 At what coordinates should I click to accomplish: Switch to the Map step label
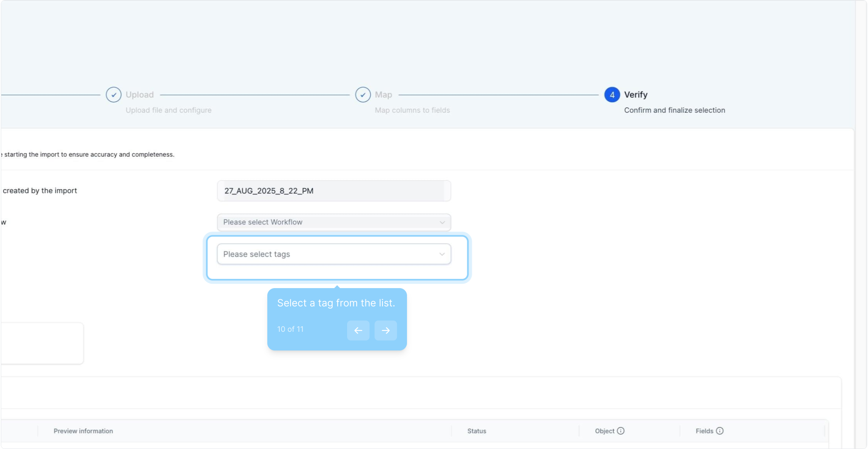(x=383, y=95)
